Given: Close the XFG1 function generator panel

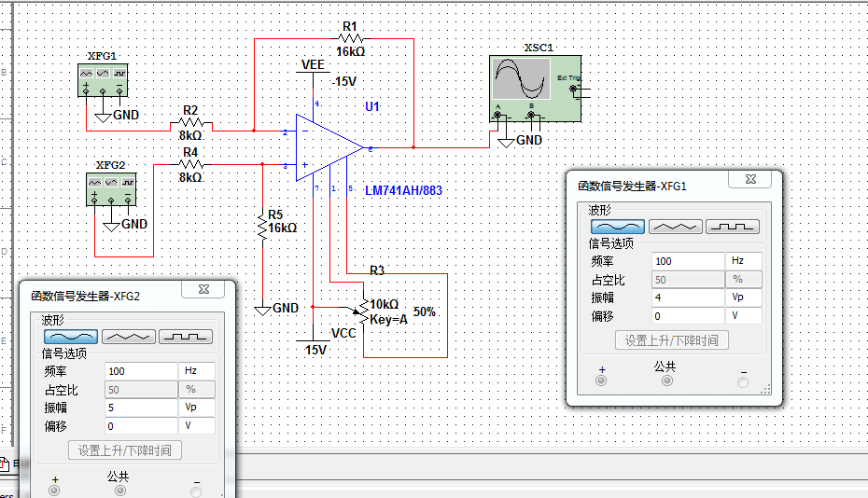Looking at the screenshot, I should pyautogui.click(x=750, y=179).
